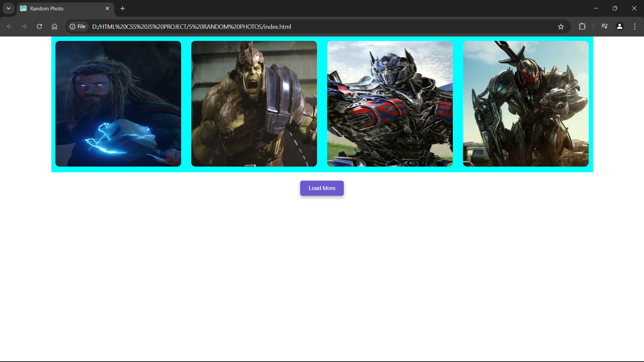
Task: Click the browser back arrow
Action: tap(9, 26)
